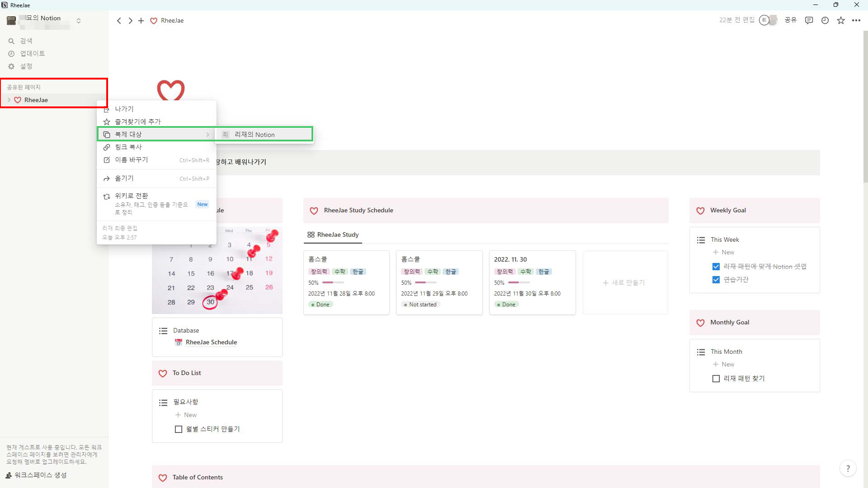Check the 리재 패턴 찾기 checkbox
Image resolution: width=868 pixels, height=488 pixels.
[716, 379]
